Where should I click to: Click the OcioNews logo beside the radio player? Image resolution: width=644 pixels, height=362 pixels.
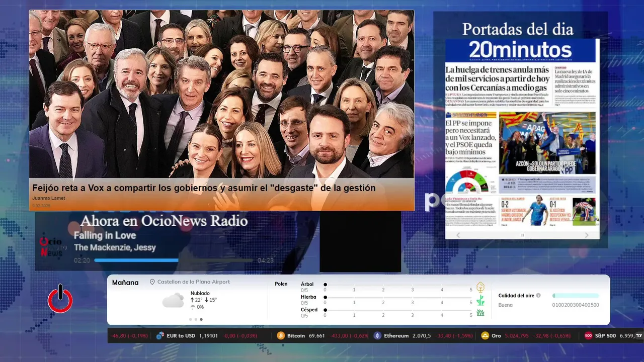pyautogui.click(x=53, y=246)
